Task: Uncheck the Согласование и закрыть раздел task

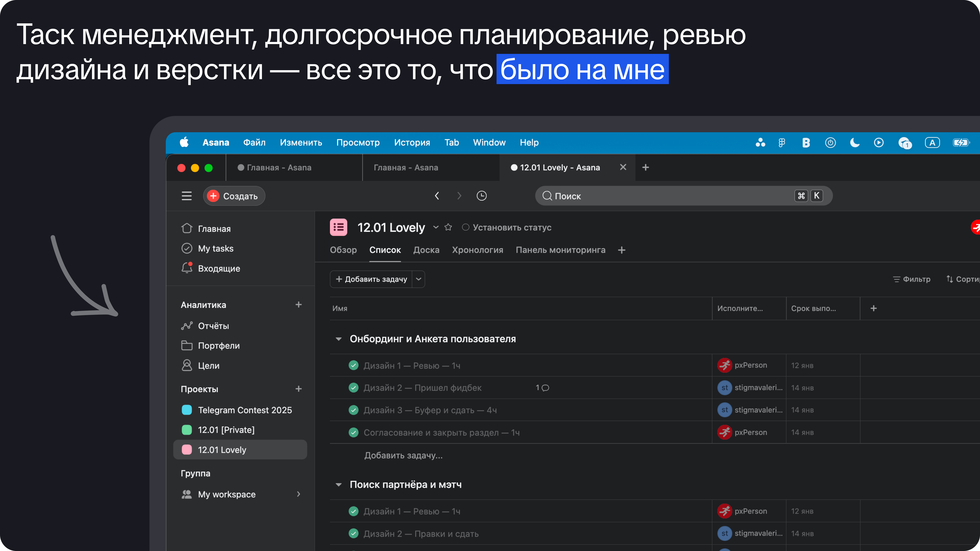Action: pyautogui.click(x=353, y=433)
